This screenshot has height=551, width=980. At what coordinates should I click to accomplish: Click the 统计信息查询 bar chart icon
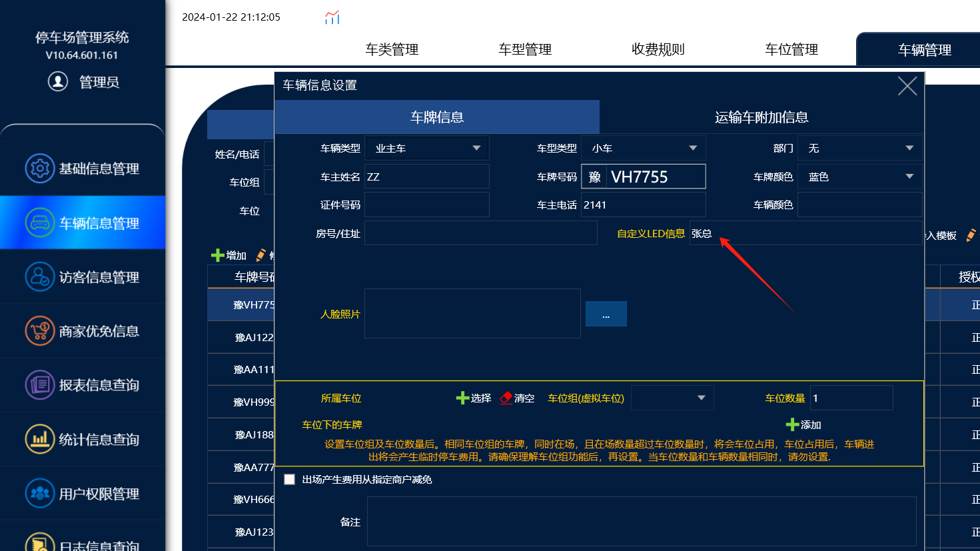[39, 439]
